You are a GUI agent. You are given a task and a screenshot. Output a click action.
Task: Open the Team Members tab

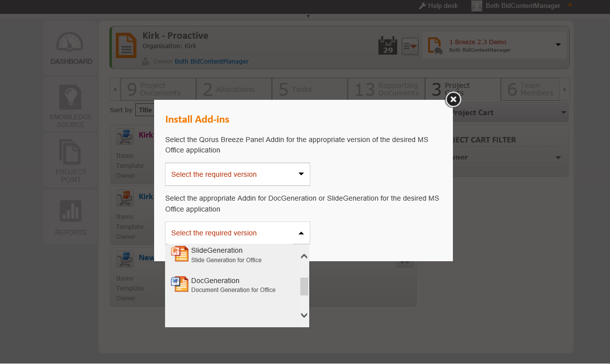(530, 89)
